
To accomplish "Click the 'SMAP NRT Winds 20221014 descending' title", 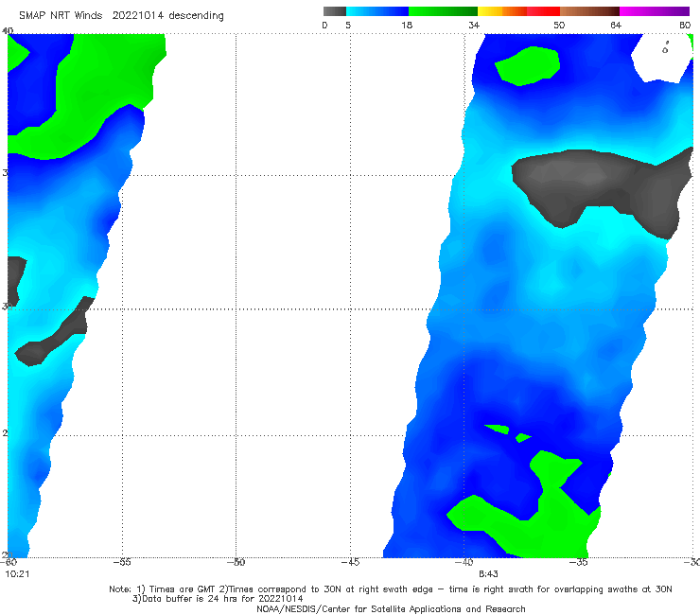I will coord(121,15).
